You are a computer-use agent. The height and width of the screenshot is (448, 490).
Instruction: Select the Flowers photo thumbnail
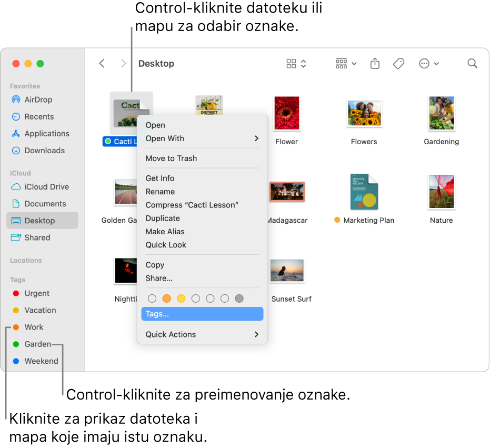coord(364,114)
